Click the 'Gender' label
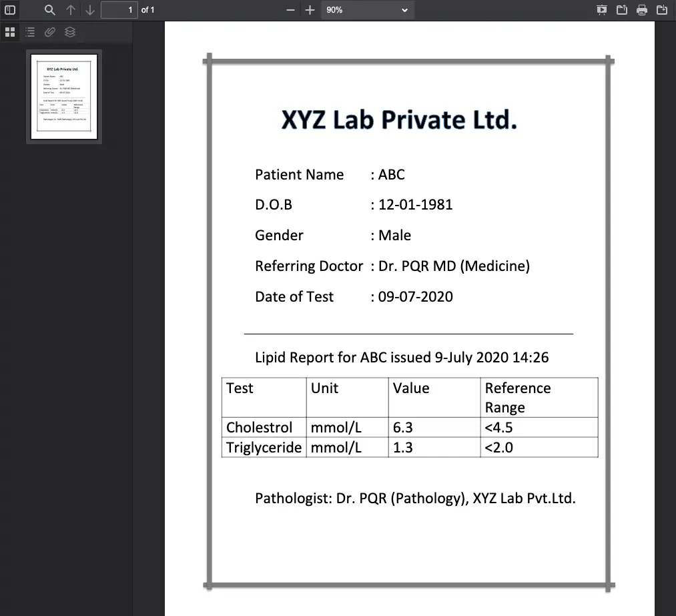Screen dimensions: 676x616 [279, 236]
